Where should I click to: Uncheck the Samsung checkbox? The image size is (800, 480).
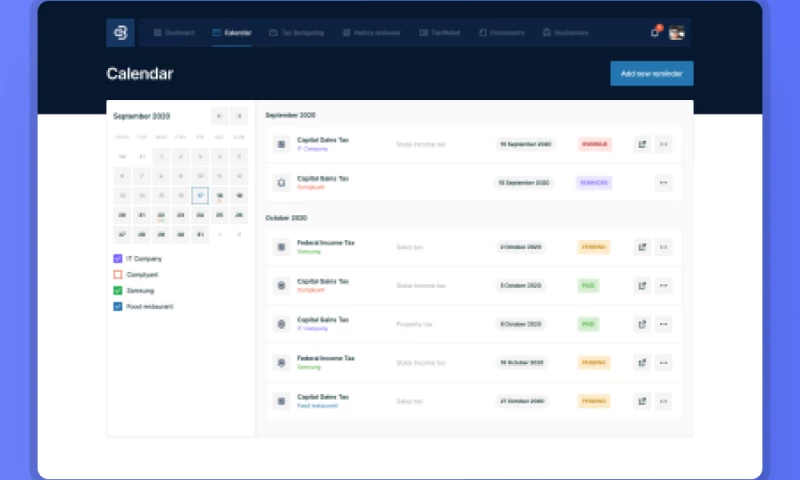[118, 290]
